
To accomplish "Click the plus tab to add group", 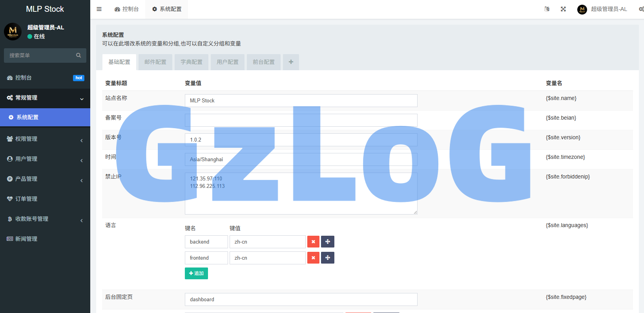I will click(291, 62).
